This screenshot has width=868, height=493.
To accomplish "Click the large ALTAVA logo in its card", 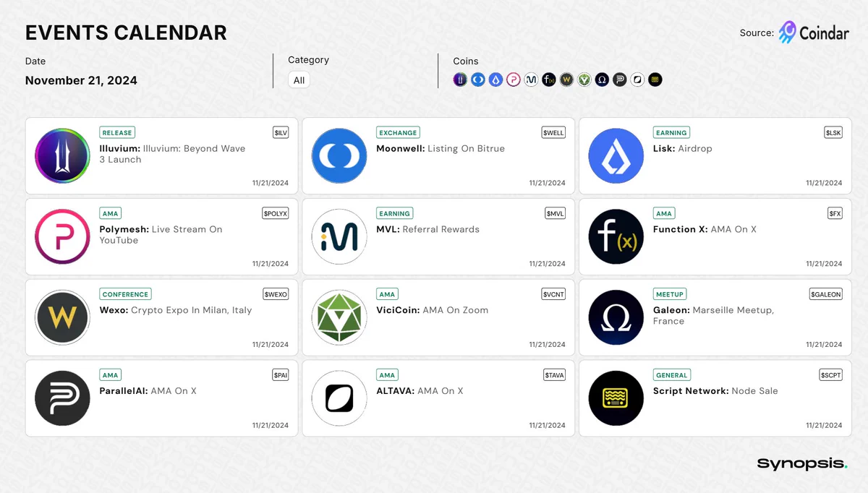I will tap(339, 398).
